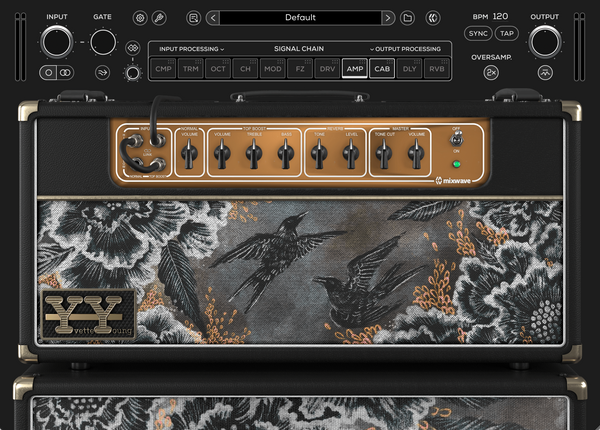Open the tuner icon beside the settings gear
Screen dimensions: 600x430
(159, 18)
